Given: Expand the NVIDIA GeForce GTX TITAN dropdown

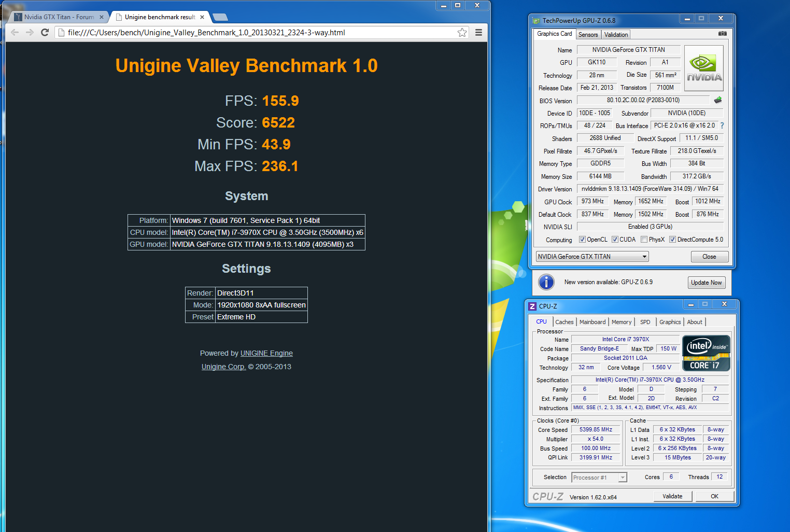Looking at the screenshot, I should 592,257.
